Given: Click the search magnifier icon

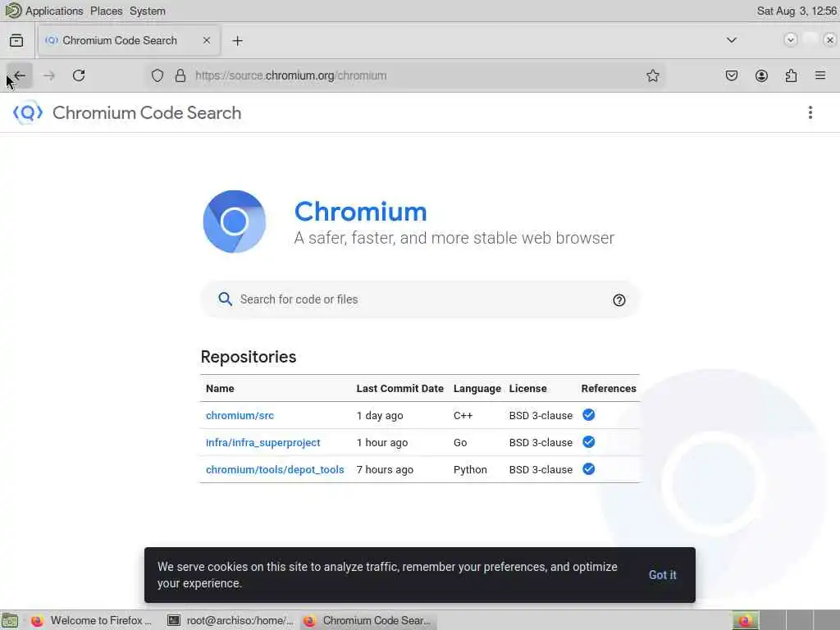Looking at the screenshot, I should [225, 299].
